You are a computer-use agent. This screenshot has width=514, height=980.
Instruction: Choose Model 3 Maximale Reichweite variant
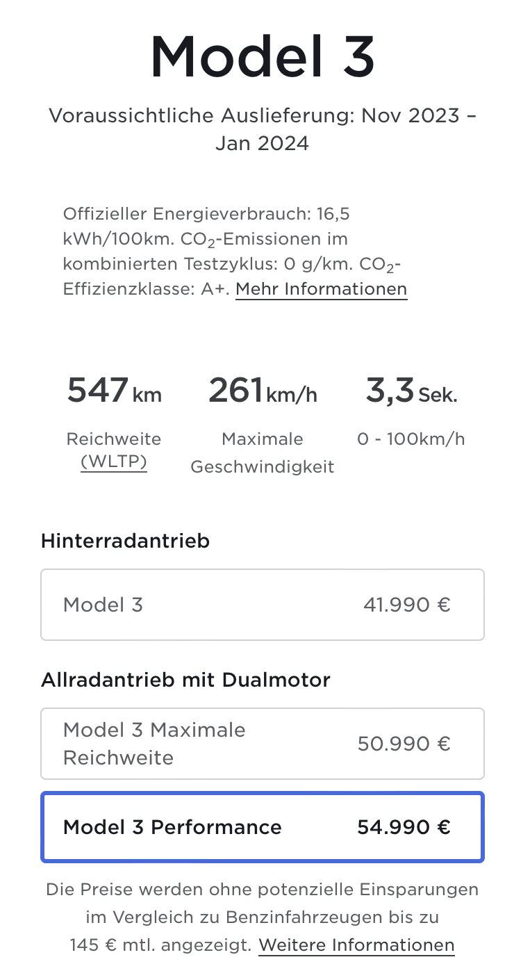(262, 744)
